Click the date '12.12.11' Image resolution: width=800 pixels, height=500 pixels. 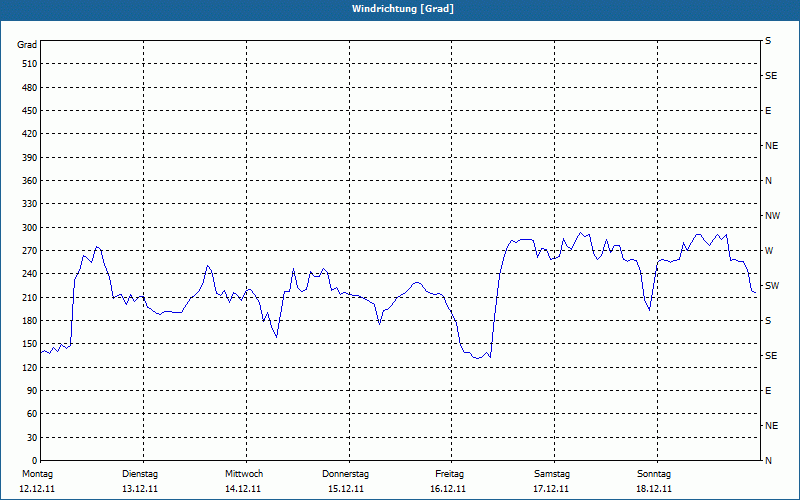click(x=37, y=489)
